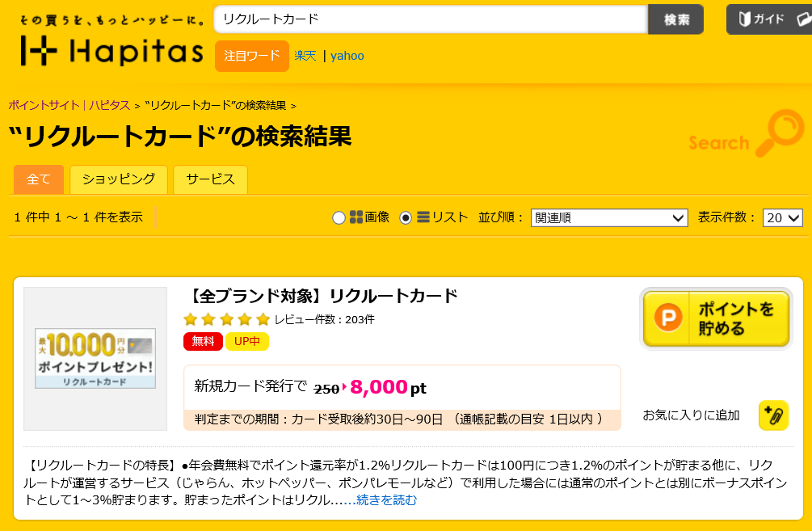812x531 pixels.
Task: Click the リクルートカード banner thumbnail
Action: [x=95, y=359]
